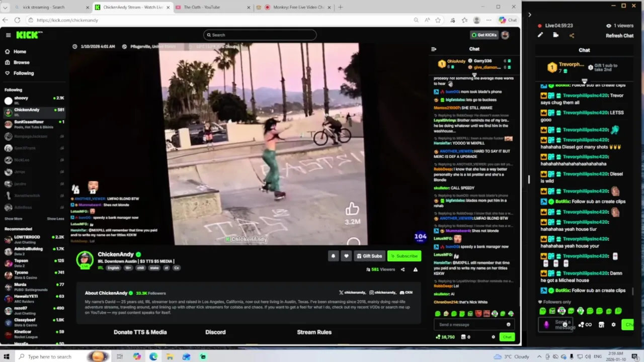Collapse the Kick chat using top-left chat icon
This screenshot has width=644, height=362.
(x=434, y=49)
